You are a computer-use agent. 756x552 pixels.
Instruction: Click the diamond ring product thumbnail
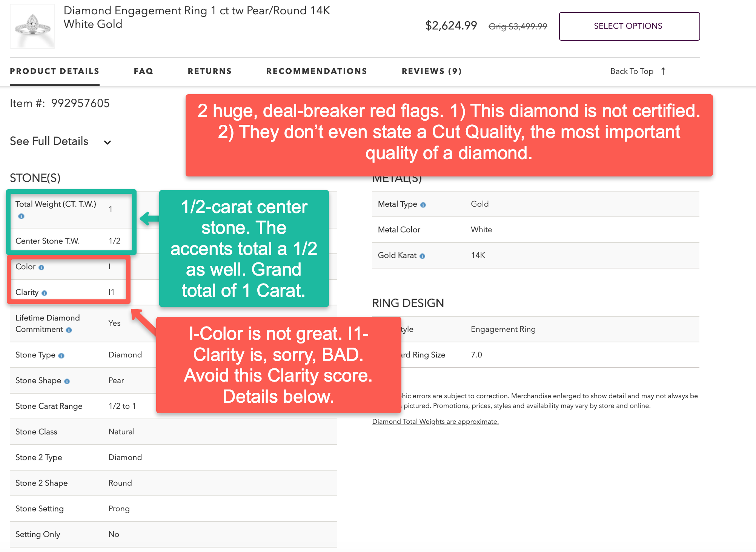(32, 26)
